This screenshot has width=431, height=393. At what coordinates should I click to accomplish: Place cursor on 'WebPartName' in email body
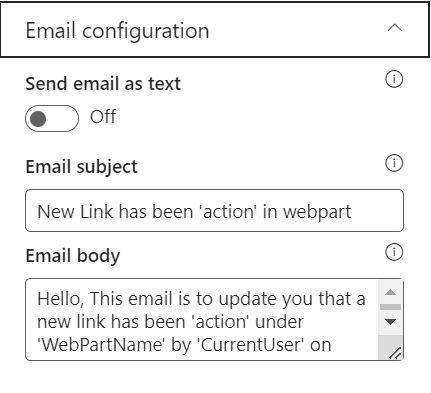click(101, 345)
